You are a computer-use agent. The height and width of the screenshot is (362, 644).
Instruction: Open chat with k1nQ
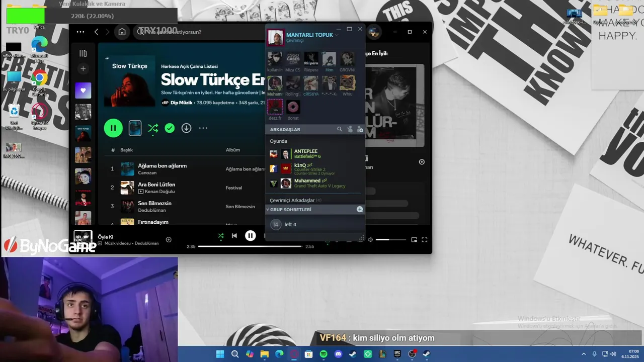click(x=315, y=168)
